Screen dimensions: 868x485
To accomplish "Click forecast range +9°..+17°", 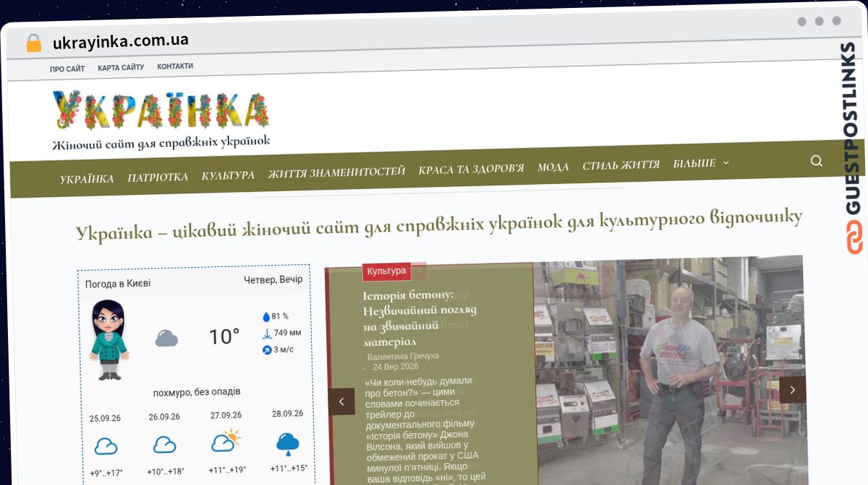I will coord(106,473).
